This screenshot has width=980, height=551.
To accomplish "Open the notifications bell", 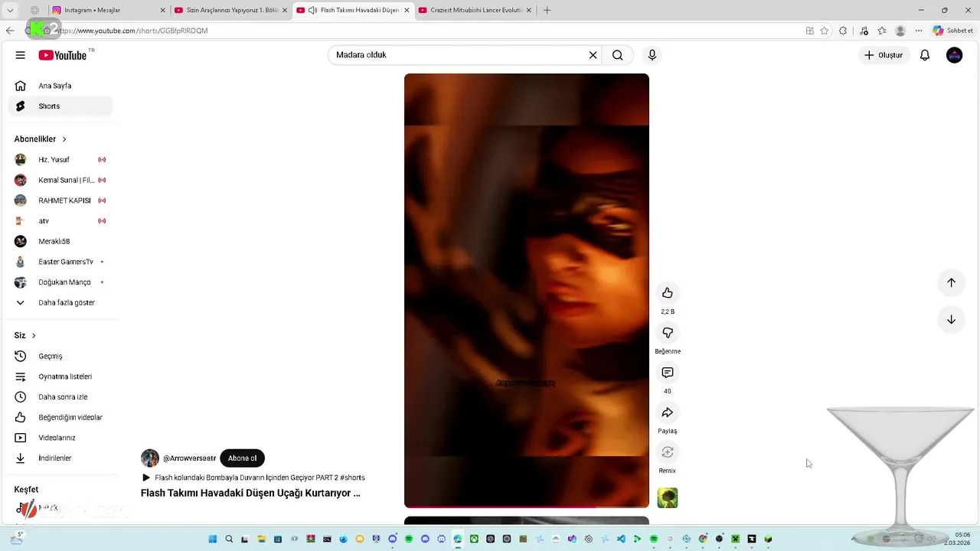I will pyautogui.click(x=925, y=55).
